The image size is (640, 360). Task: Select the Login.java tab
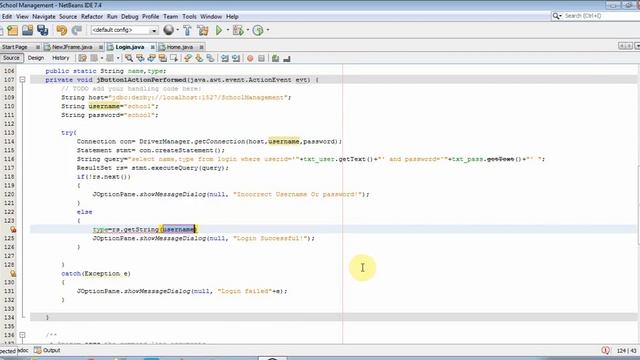coord(129,47)
